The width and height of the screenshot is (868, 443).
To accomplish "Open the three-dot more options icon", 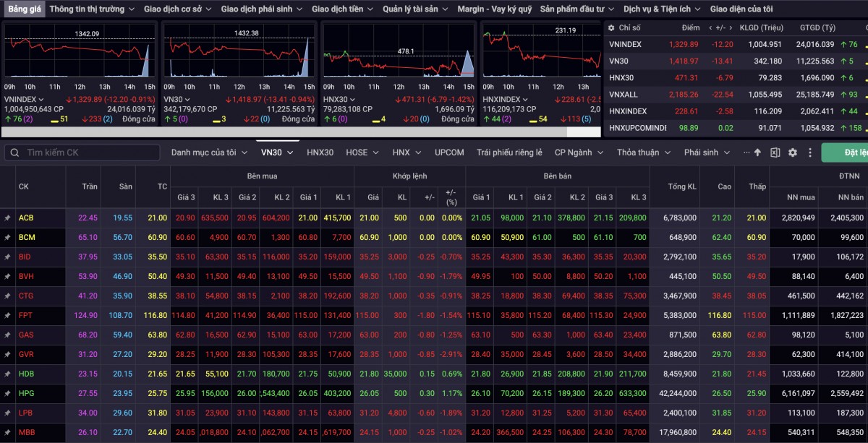I will coord(746,152).
